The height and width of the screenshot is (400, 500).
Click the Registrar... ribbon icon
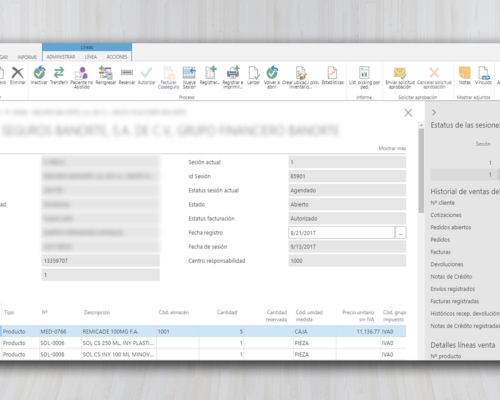[210, 72]
